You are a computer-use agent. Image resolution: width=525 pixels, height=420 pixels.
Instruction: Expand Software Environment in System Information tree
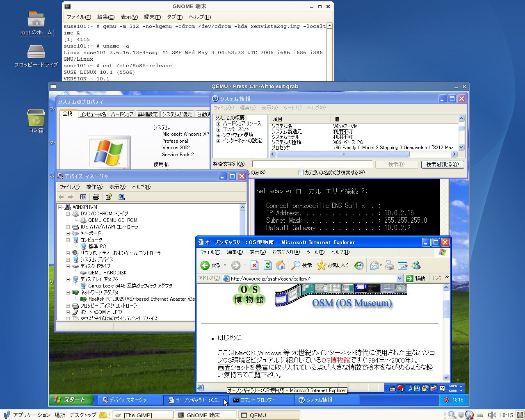click(218, 135)
